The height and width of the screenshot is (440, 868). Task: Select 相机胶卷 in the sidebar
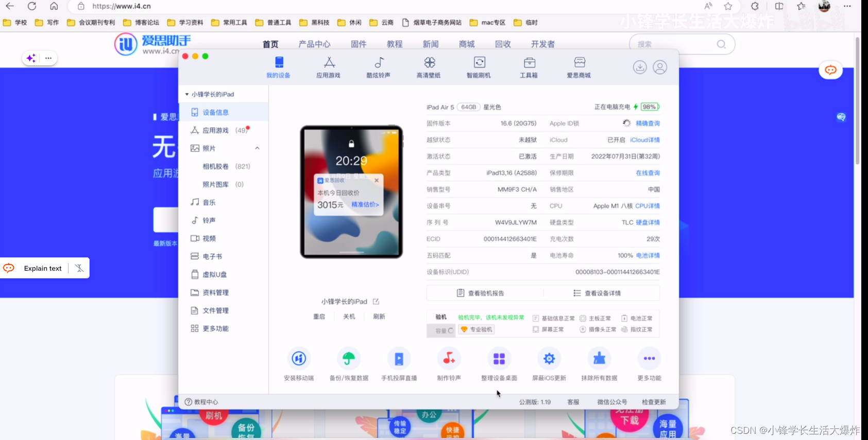click(x=223, y=166)
